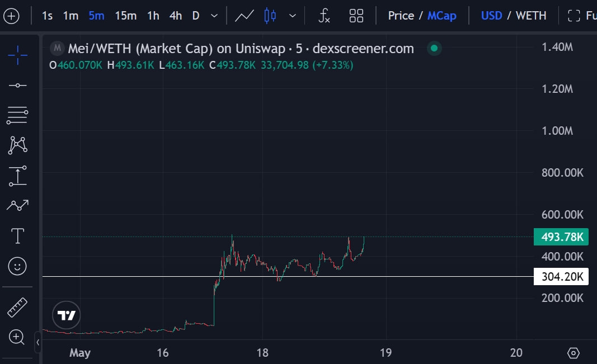Select the measurement projection tool
The image size is (597, 364).
tap(17, 176)
